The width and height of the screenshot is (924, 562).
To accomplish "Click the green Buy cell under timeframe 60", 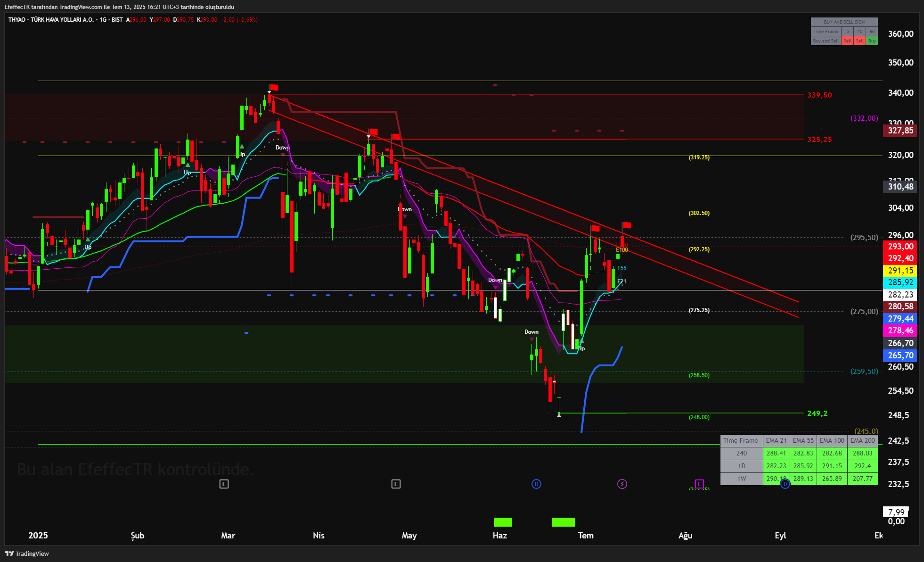I will click(x=872, y=41).
